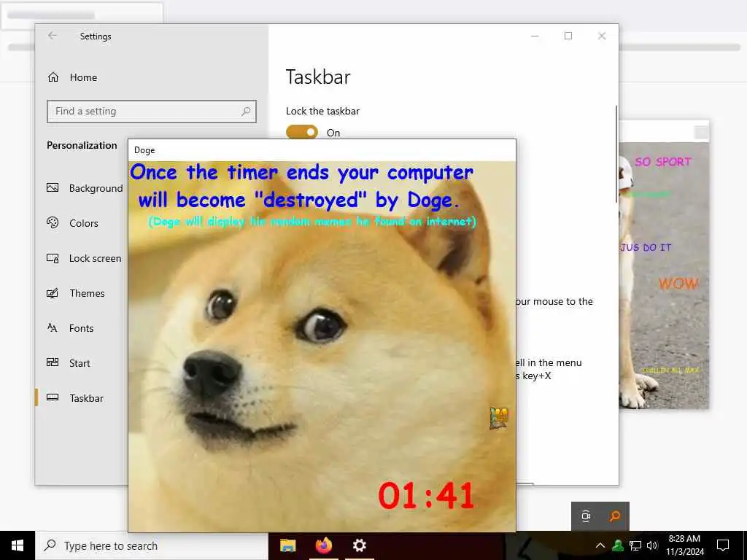Click the camera icon in the floating toolbar
This screenshot has height=560, width=747.
[586, 516]
